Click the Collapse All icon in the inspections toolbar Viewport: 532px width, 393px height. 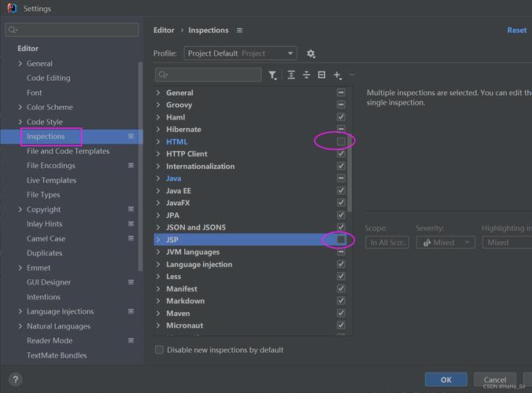[x=306, y=75]
